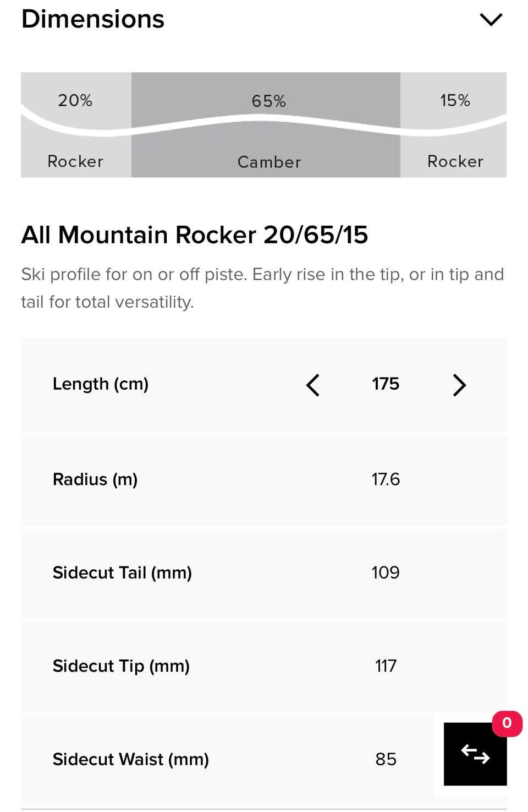Image resolution: width=528 pixels, height=812 pixels.
Task: Click the Length (cm) label
Action: click(101, 384)
